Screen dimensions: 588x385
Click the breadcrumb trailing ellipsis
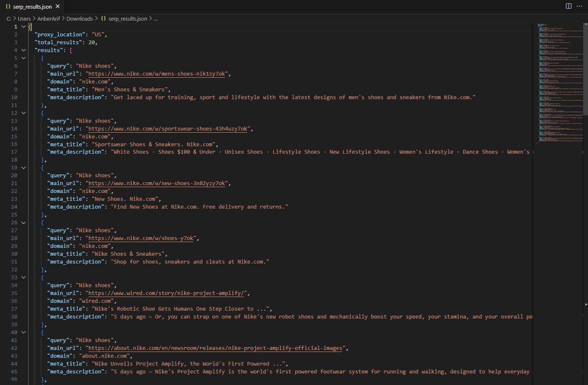(156, 19)
